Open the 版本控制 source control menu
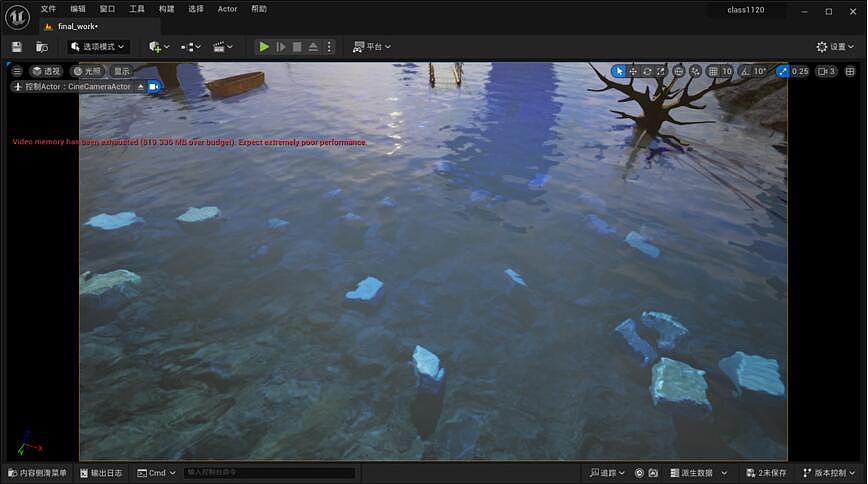868x484 pixels. point(829,473)
